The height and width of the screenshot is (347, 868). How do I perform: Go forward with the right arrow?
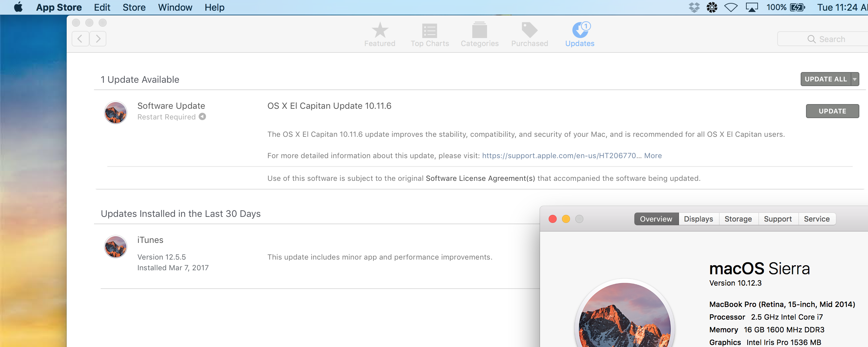(x=98, y=39)
